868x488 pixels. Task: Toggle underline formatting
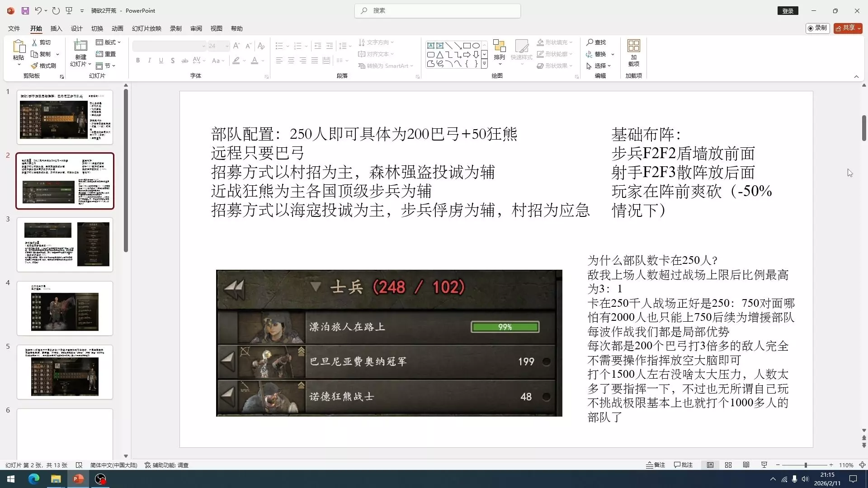pyautogui.click(x=161, y=61)
